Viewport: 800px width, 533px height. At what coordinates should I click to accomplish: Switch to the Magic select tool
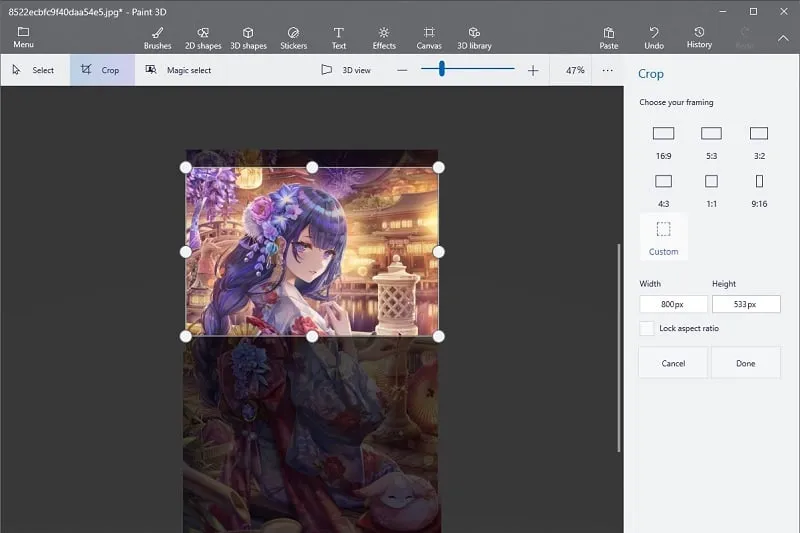(x=178, y=70)
